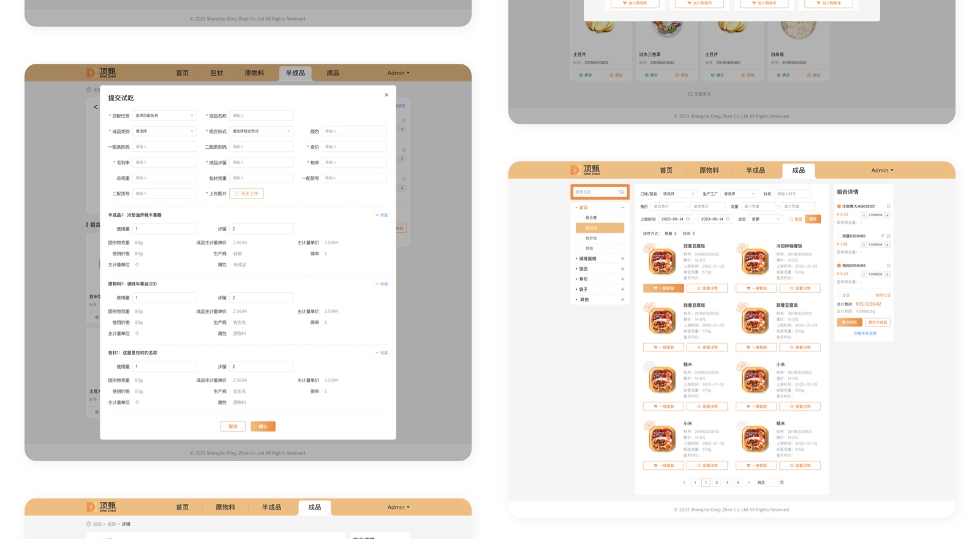This screenshot has height=539, width=980.
Task: Click the 跳至 page number input field
Action: click(x=772, y=483)
